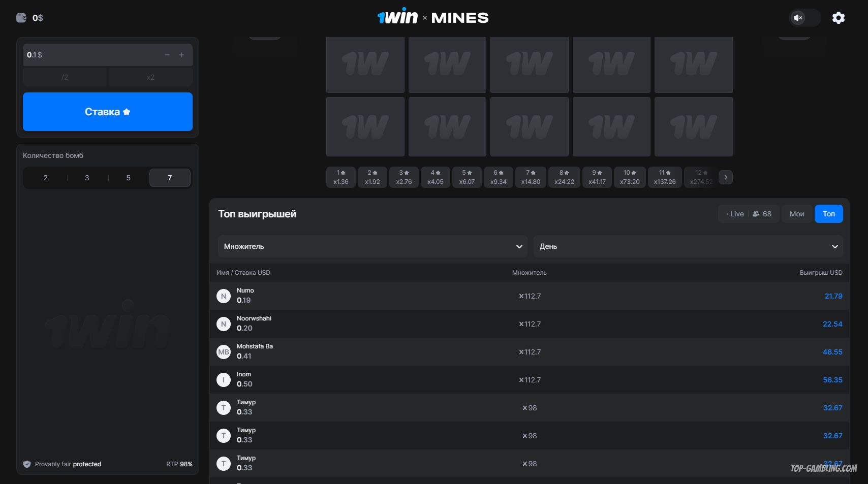
Task: Click the 5 star x6.07 multiplier chip
Action: tap(467, 177)
